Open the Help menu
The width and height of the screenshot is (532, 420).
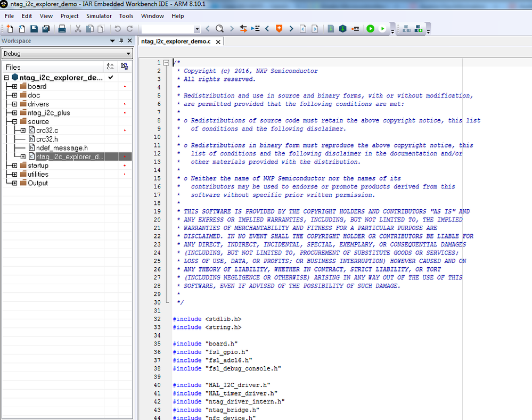coord(177,16)
